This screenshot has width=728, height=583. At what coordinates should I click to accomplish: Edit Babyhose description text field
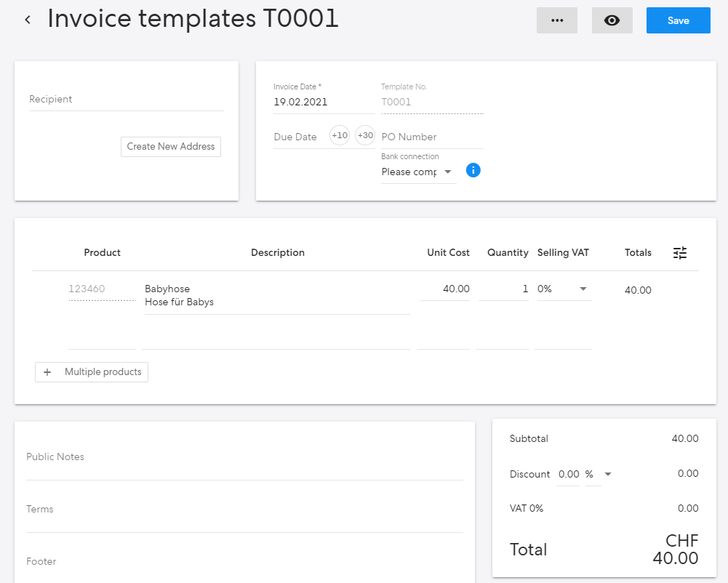pyautogui.click(x=278, y=296)
